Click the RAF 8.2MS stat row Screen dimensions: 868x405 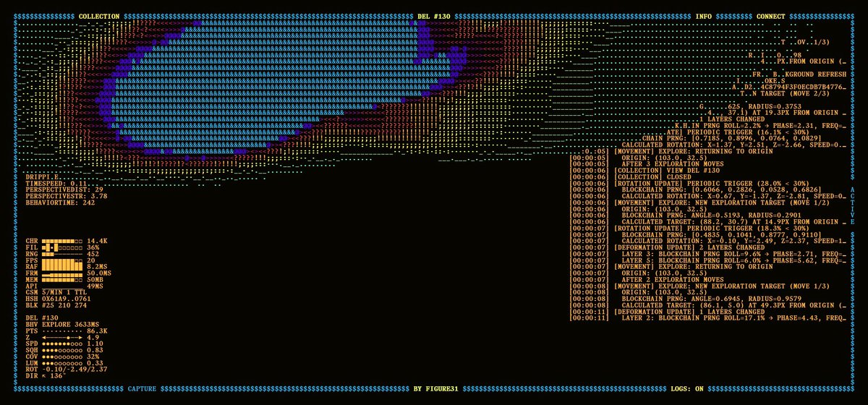67,267
